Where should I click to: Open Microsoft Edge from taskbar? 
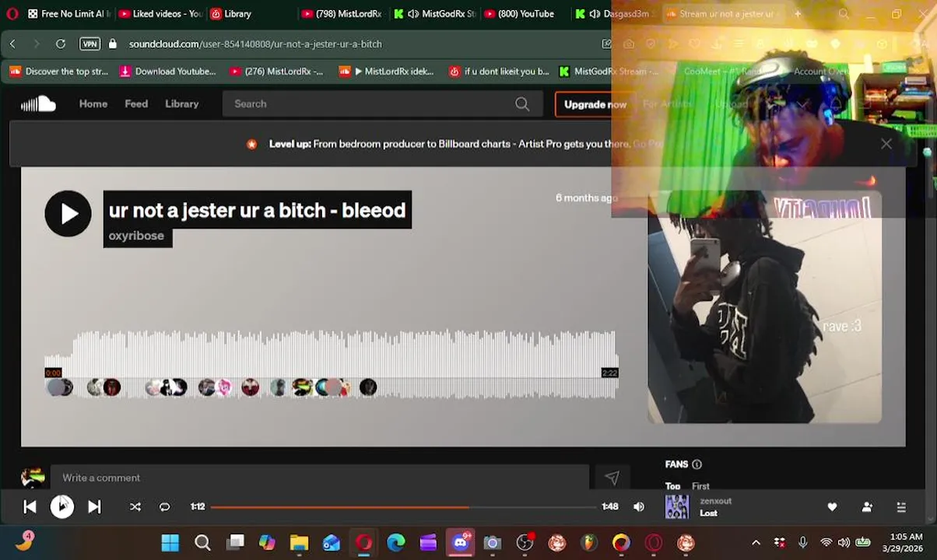[x=396, y=542]
